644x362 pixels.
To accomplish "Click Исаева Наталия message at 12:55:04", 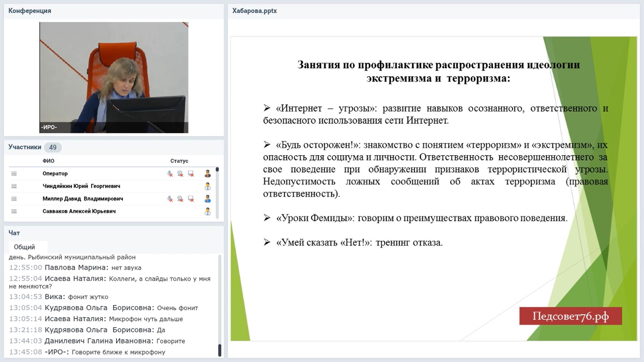I will (110, 282).
